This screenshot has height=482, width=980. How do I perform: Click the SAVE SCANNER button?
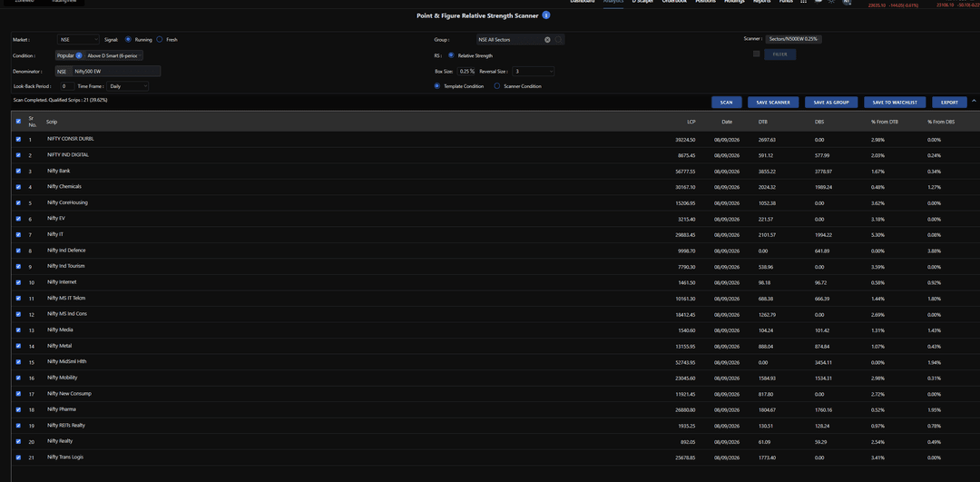pyautogui.click(x=773, y=102)
